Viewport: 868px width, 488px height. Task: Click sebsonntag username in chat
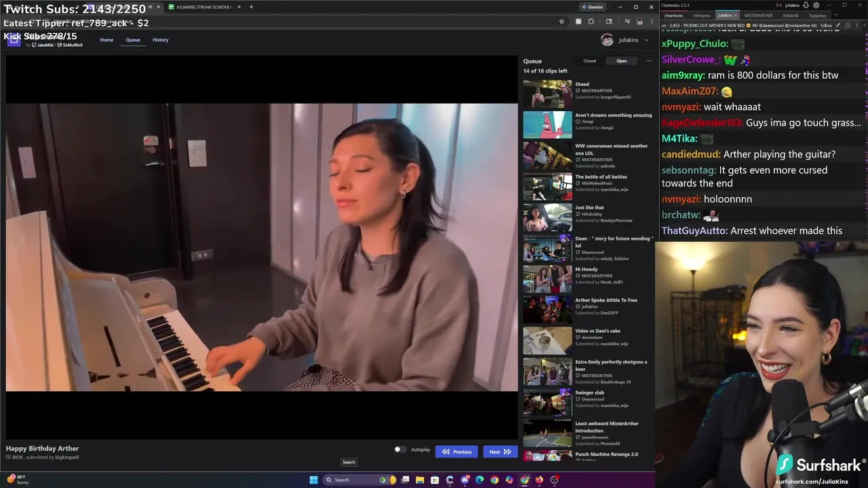(x=688, y=170)
